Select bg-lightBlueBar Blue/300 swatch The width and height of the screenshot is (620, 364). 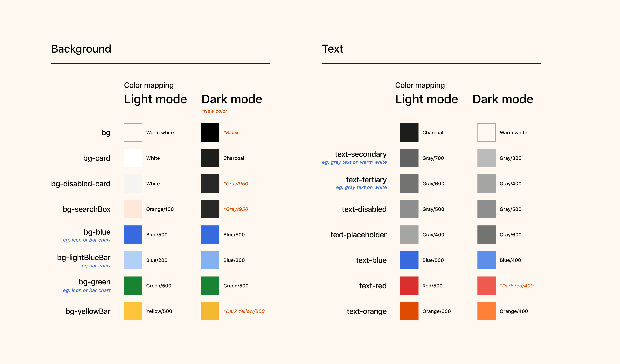pos(210,260)
